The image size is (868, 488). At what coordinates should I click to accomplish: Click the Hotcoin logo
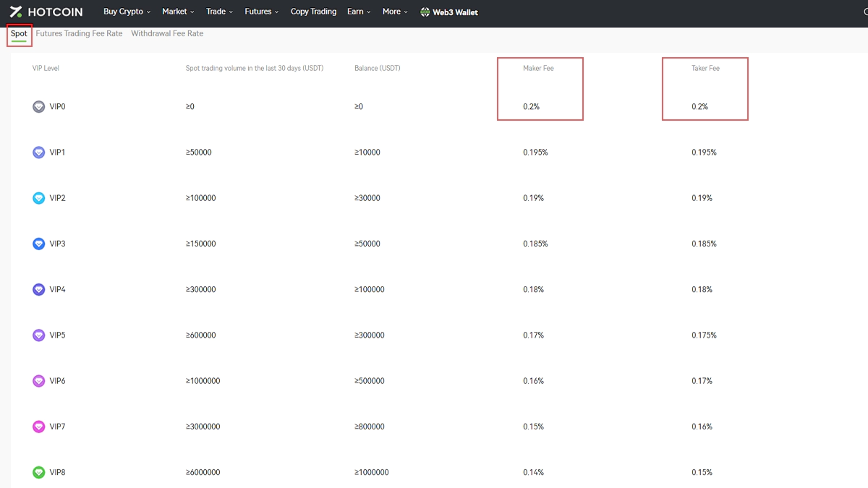tap(46, 12)
